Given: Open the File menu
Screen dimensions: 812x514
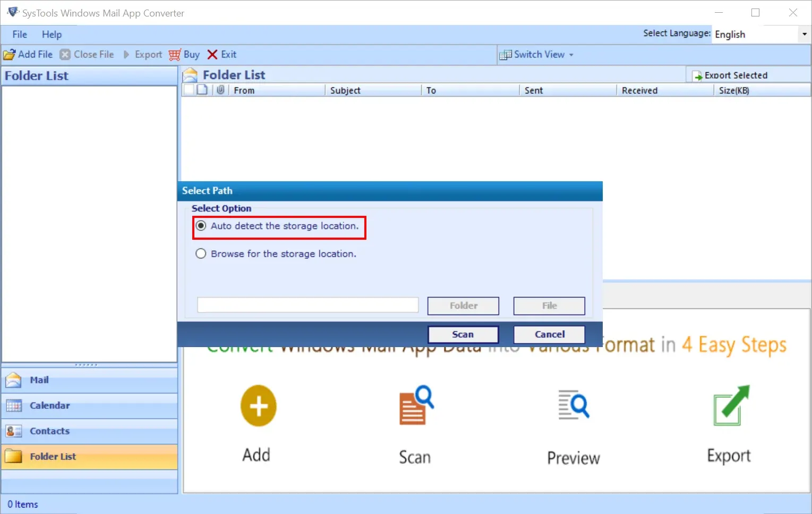Looking at the screenshot, I should [19, 34].
